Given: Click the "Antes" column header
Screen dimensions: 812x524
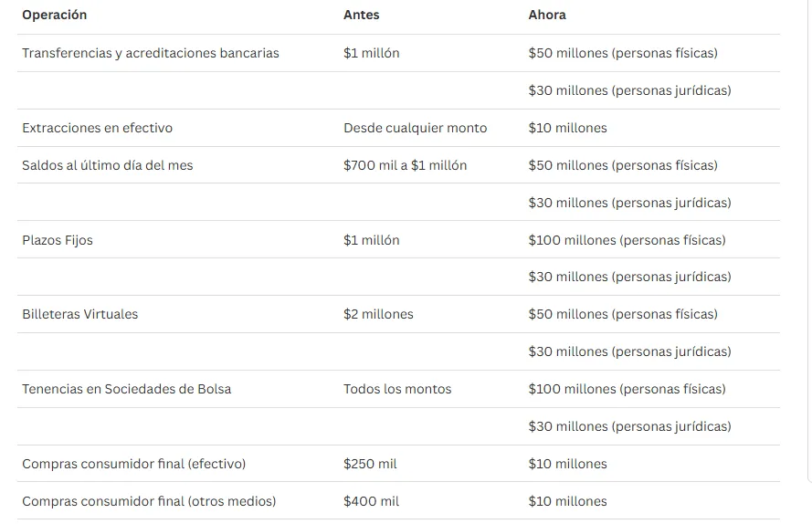Looking at the screenshot, I should pos(361,16).
